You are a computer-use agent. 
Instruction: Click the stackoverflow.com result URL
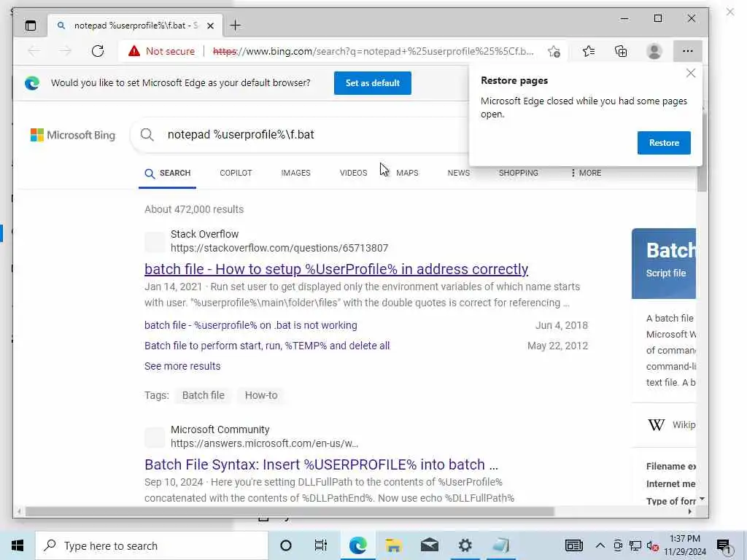(279, 248)
